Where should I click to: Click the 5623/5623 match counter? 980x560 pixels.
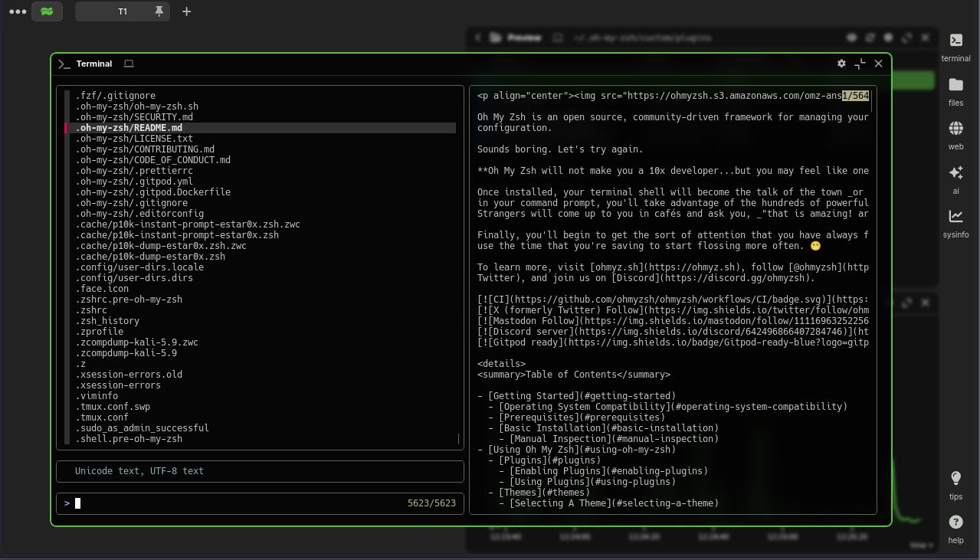431,503
